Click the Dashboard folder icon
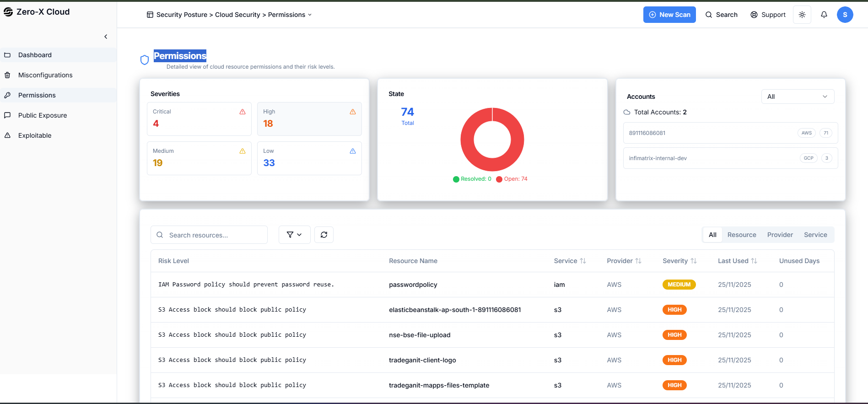This screenshot has height=404, width=868. [x=7, y=55]
